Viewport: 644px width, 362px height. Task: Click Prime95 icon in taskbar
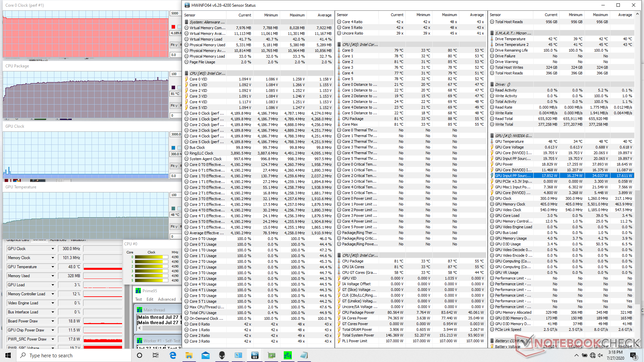tap(287, 355)
